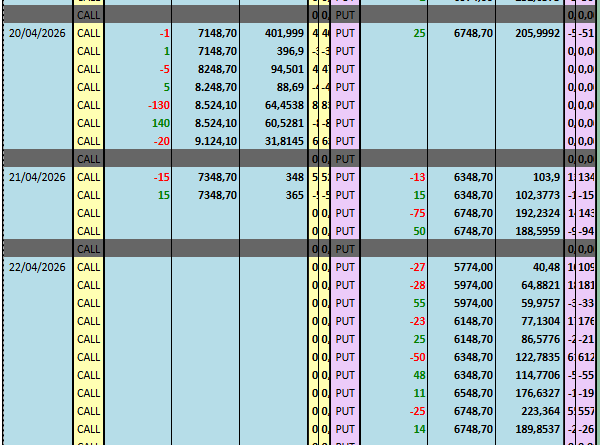The image size is (600, 445).
Task: Select the put price cell 86,5776
Action: pos(530,339)
